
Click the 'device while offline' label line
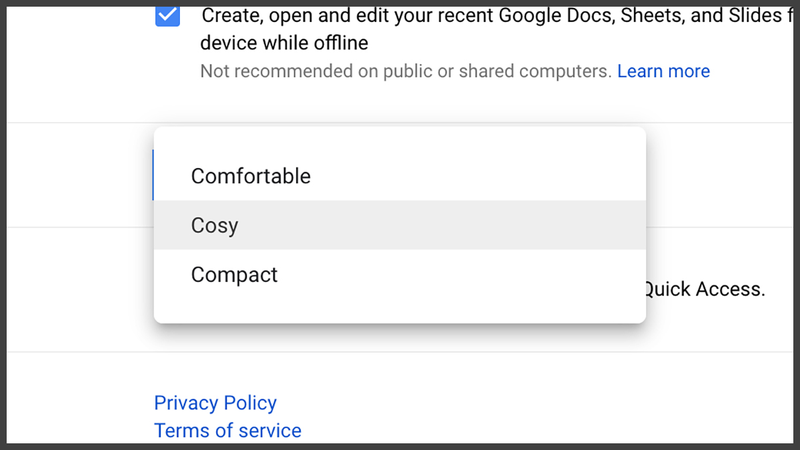(x=284, y=43)
